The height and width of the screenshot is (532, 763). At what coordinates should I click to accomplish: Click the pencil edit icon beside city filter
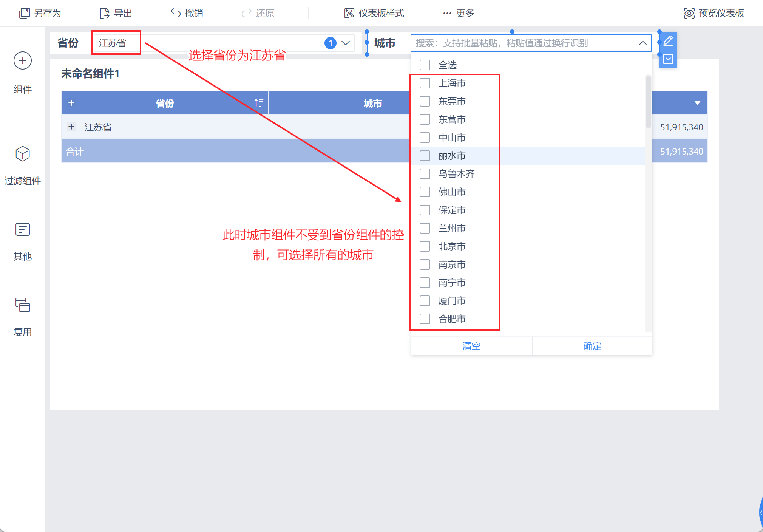pos(668,41)
